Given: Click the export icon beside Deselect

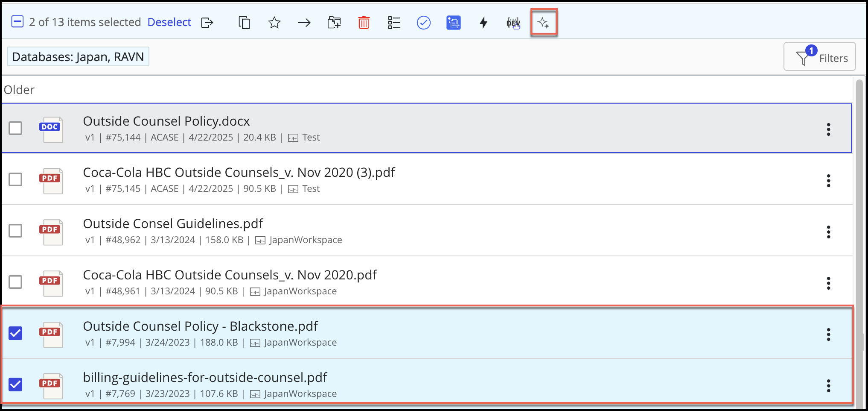Looking at the screenshot, I should tap(207, 23).
